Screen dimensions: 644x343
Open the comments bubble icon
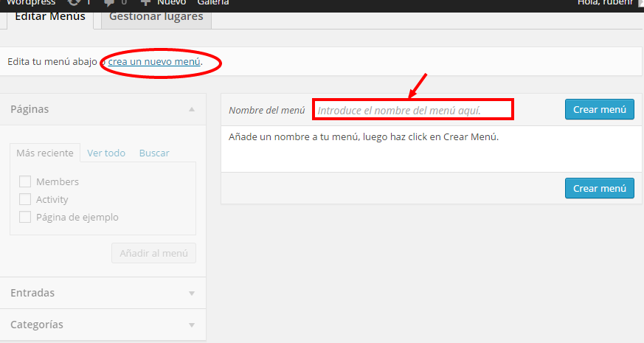coord(109,2)
